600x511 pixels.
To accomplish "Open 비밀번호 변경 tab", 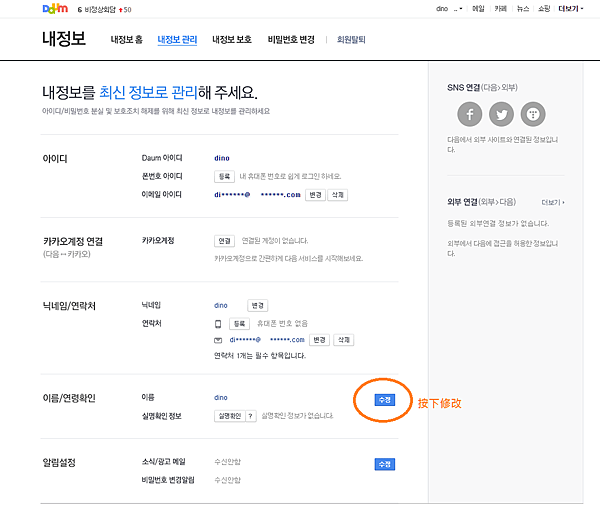I will pyautogui.click(x=291, y=39).
